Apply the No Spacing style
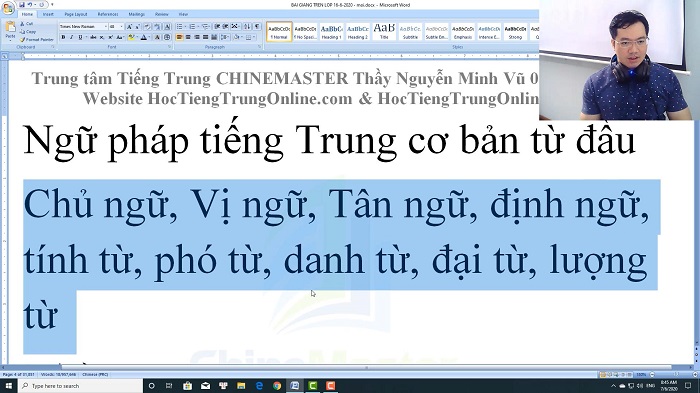Screen dimensions: 700x393 pos(306,32)
